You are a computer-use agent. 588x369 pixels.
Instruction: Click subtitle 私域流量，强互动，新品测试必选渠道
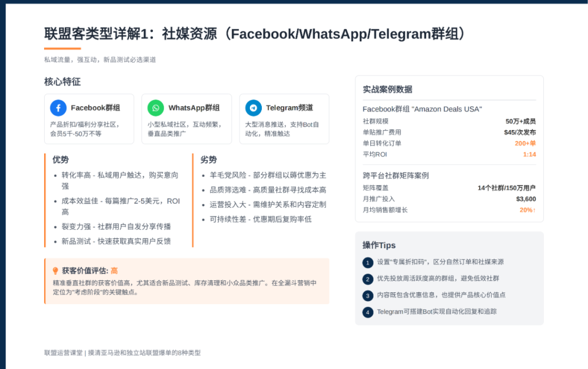pyautogui.click(x=100, y=60)
